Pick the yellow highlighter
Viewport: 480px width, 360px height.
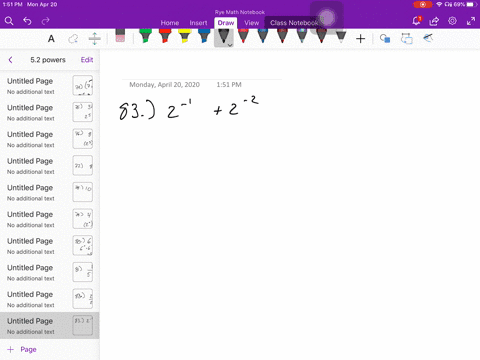point(185,36)
